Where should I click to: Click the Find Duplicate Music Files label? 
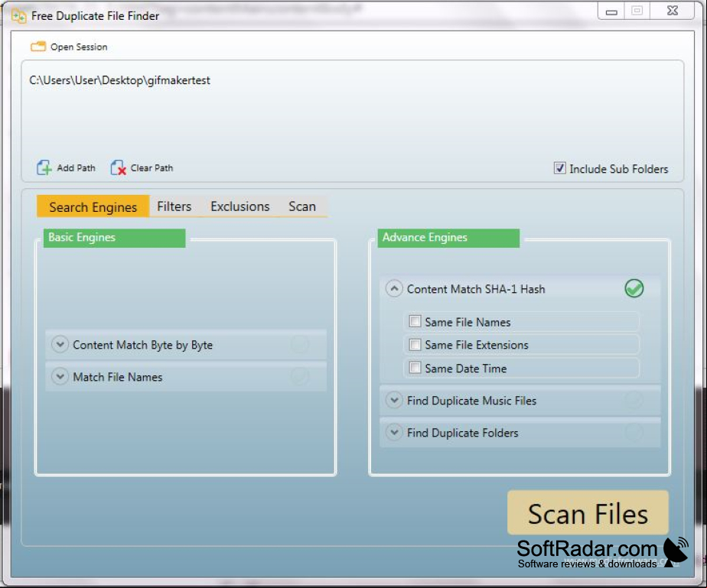click(x=471, y=401)
